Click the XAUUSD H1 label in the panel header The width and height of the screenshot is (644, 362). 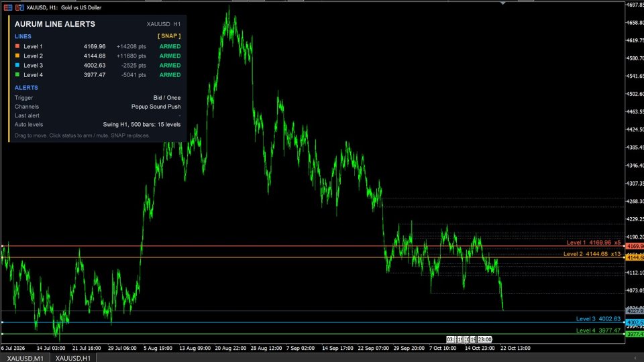pos(164,24)
